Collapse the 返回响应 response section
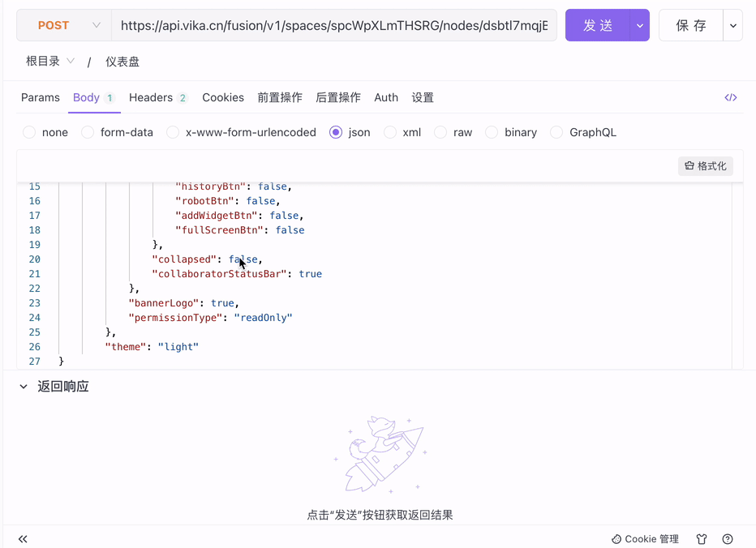This screenshot has height=548, width=756. pyautogui.click(x=24, y=387)
